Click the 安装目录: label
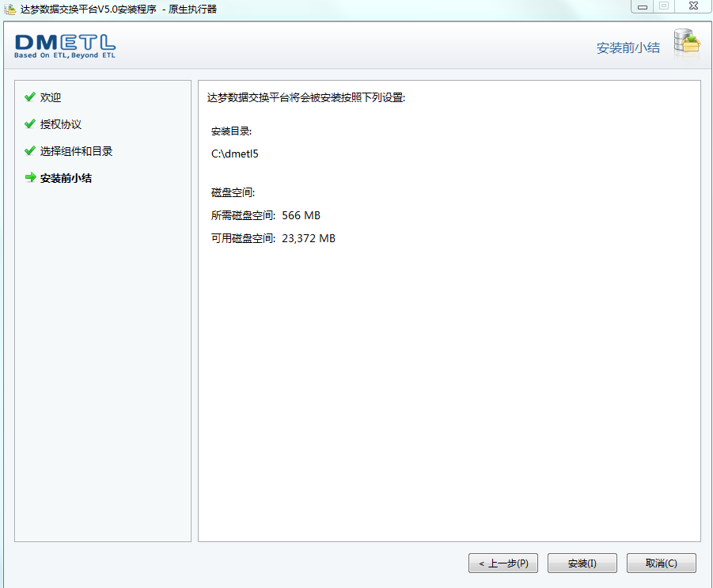This screenshot has height=588, width=713. (231, 131)
